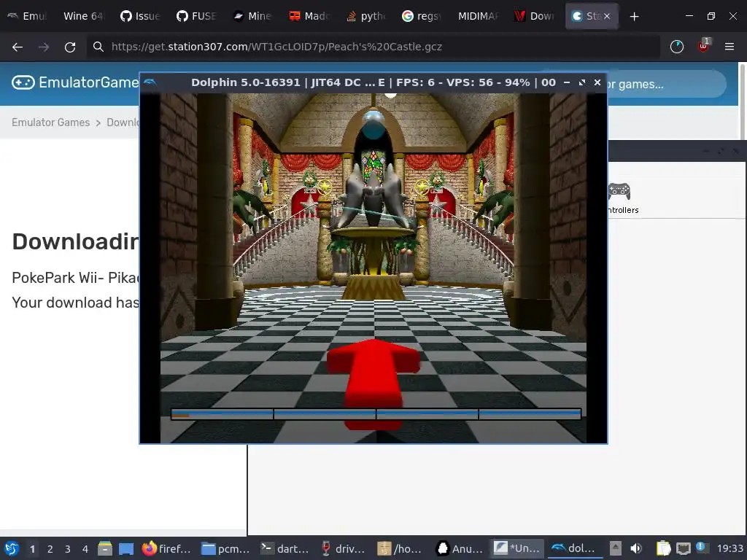Switch to the pcm file manager window
The image size is (747, 560).
[x=226, y=548]
